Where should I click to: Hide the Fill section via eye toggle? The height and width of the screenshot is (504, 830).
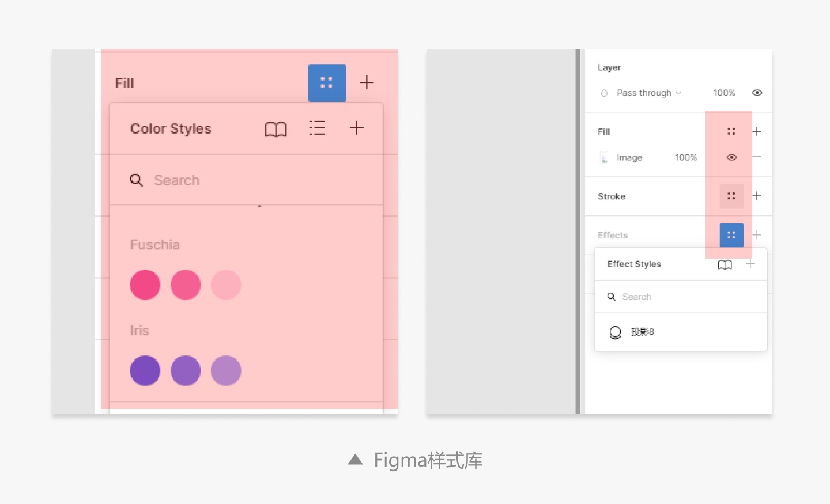tap(731, 157)
